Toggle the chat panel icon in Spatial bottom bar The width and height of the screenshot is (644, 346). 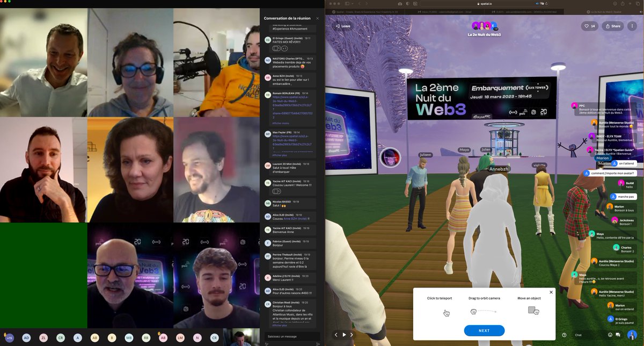click(618, 335)
